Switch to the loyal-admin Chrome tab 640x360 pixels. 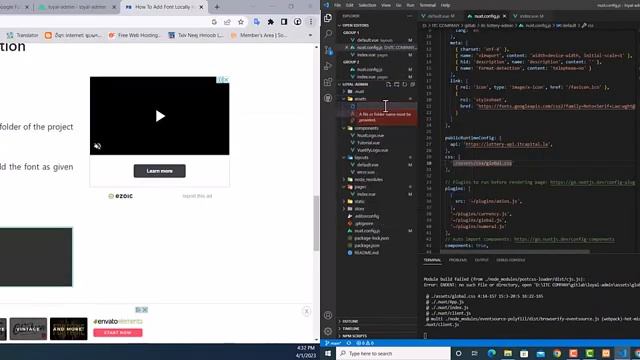click(77, 7)
